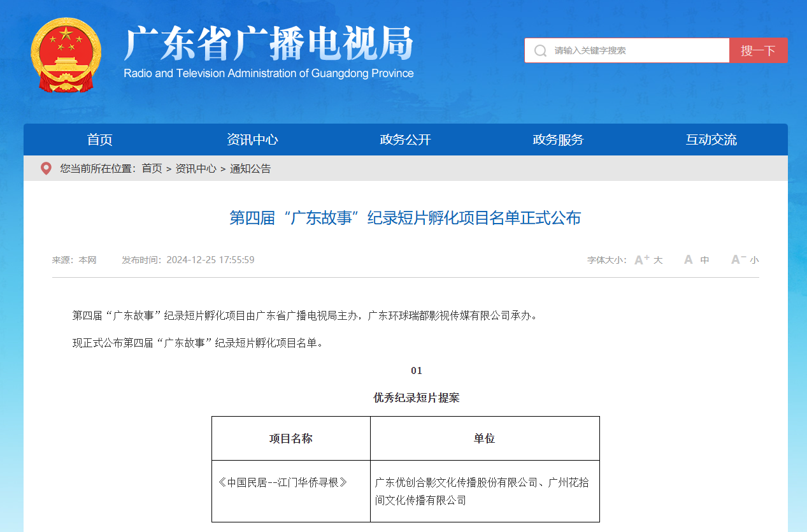Screen dimensions: 807x532
Task: Focus the keyword search input field
Action: click(x=627, y=50)
